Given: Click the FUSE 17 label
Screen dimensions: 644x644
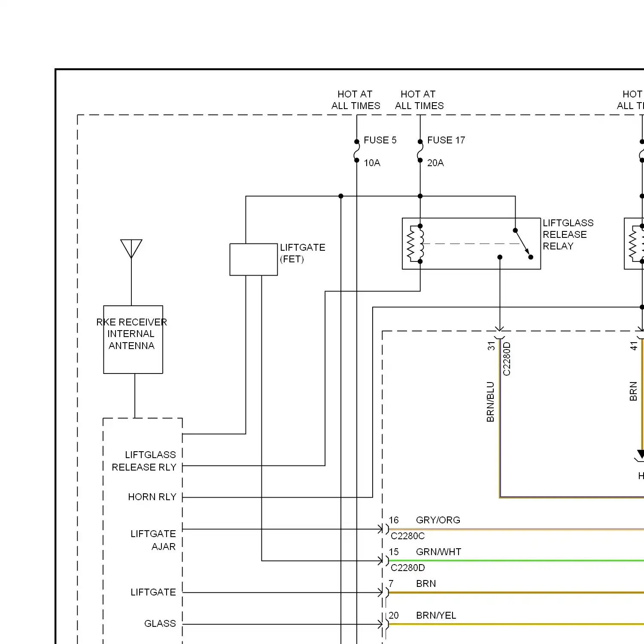Looking at the screenshot, I should click(x=446, y=140).
